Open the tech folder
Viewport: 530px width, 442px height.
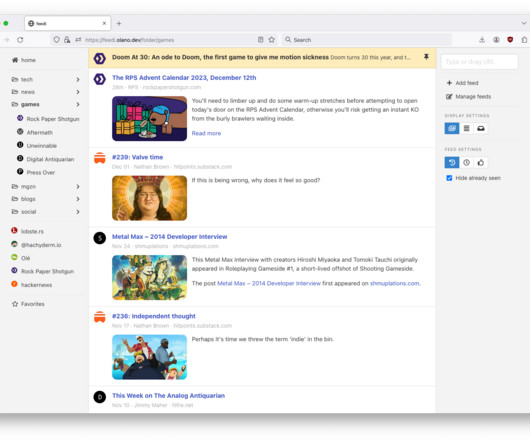[x=26, y=79]
